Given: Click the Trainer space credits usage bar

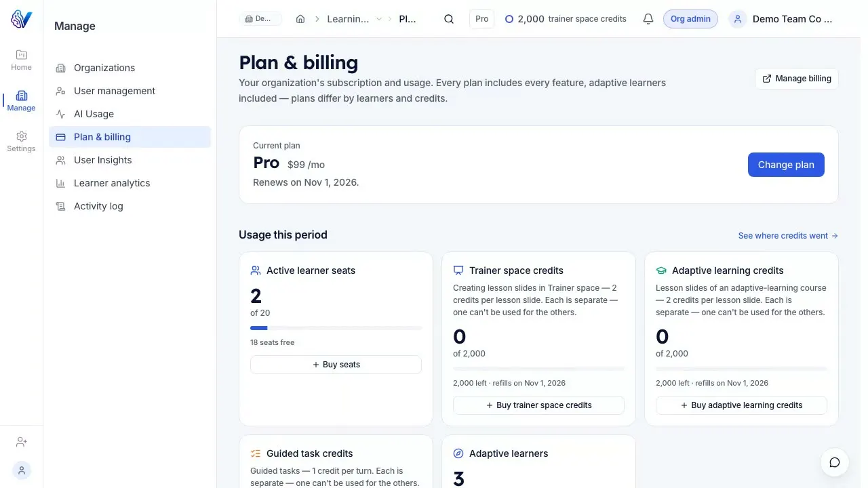Looking at the screenshot, I should tap(538, 369).
